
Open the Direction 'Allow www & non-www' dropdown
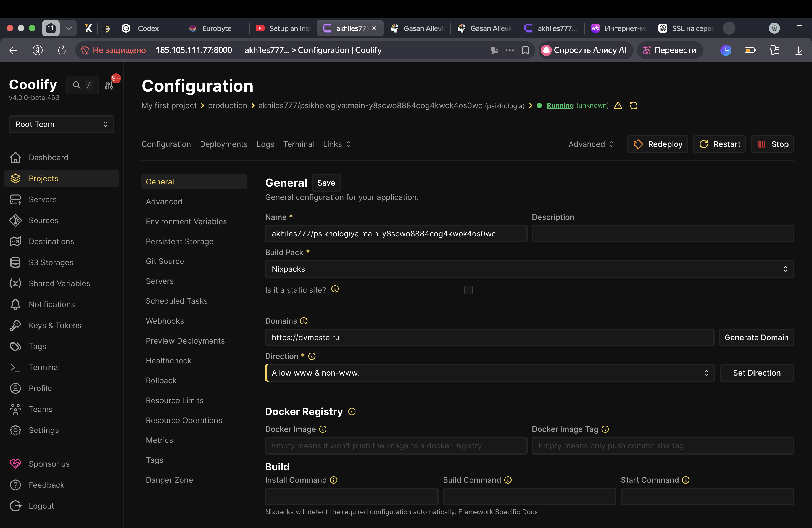click(490, 373)
